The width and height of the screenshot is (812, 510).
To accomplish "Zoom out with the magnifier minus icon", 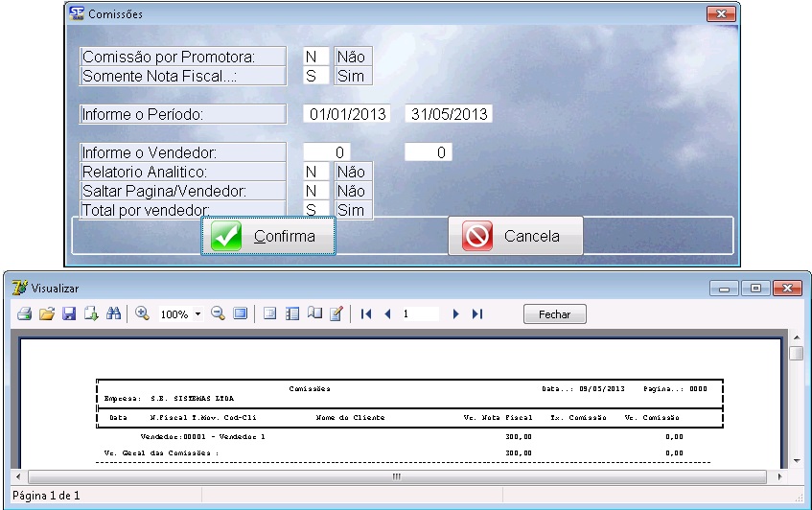I will point(218,313).
